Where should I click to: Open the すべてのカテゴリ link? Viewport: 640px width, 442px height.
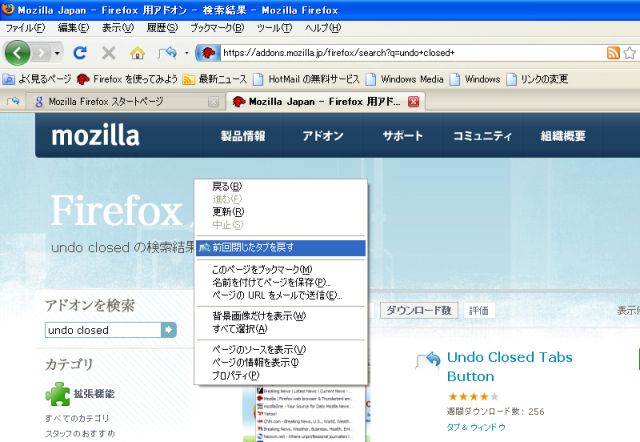tap(77, 418)
